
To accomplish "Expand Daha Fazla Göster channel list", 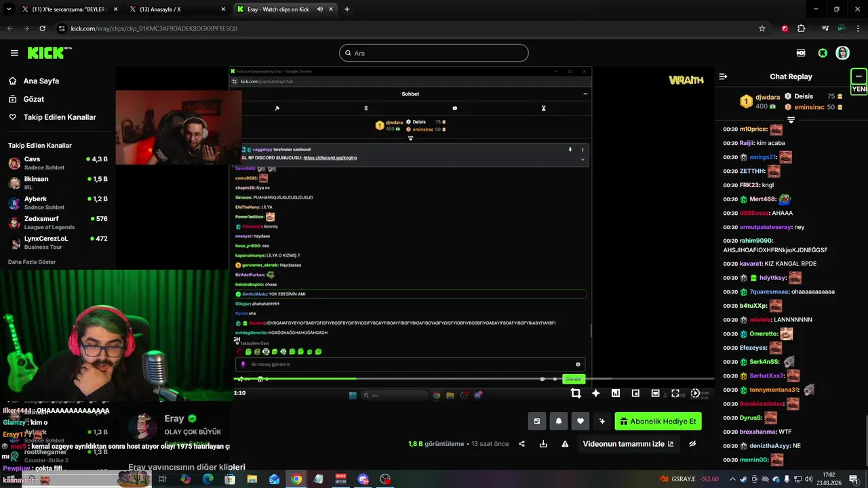I will click(x=32, y=262).
